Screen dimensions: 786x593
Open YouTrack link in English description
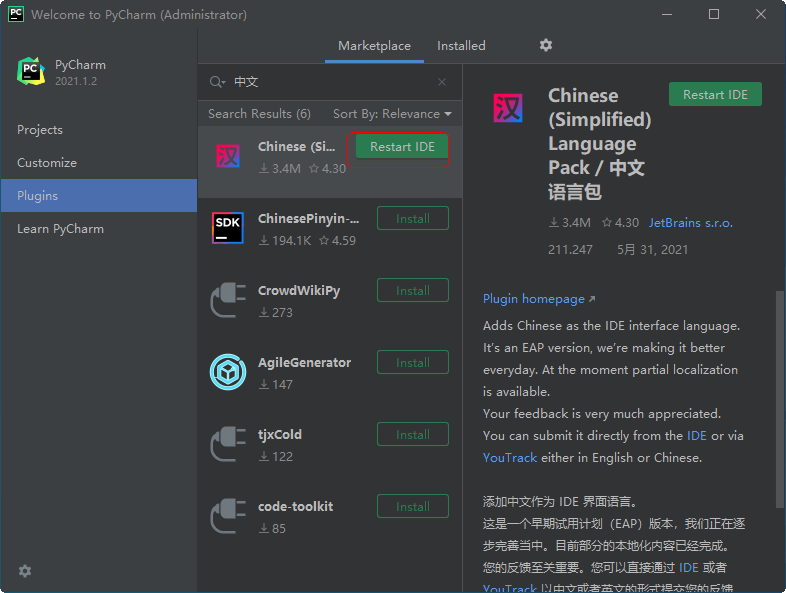[x=510, y=458]
